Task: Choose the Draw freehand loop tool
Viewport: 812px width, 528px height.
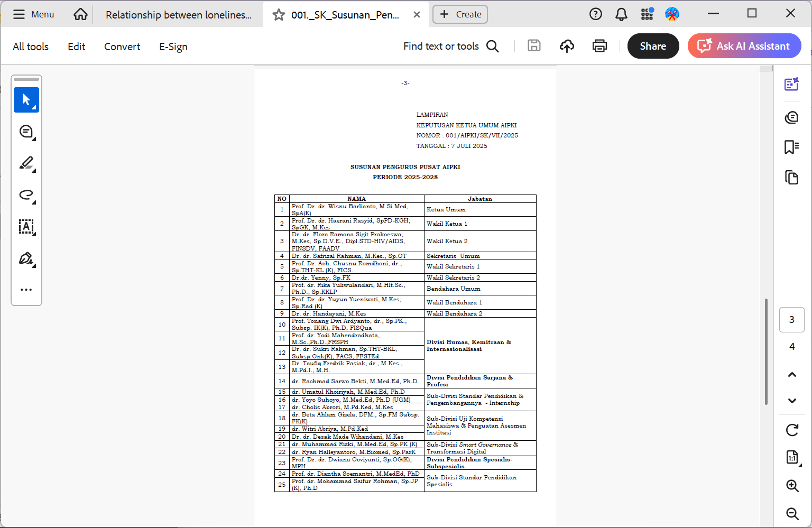Action: coord(26,195)
